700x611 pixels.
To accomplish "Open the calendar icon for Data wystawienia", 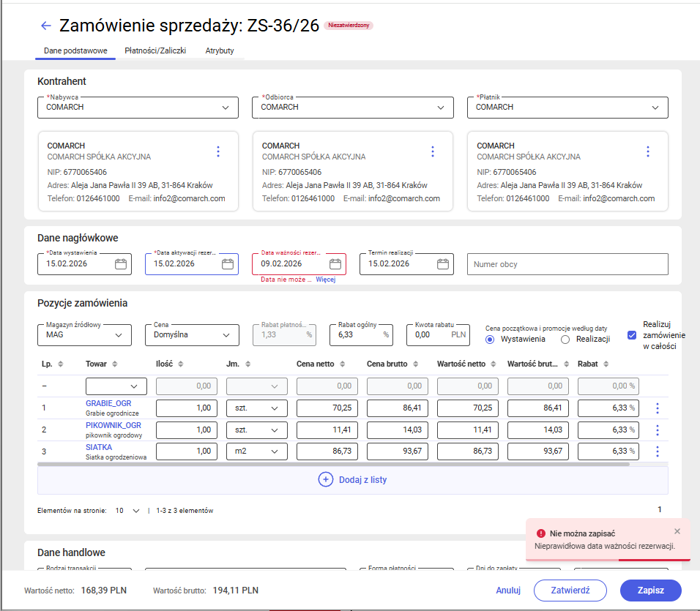I will [120, 264].
